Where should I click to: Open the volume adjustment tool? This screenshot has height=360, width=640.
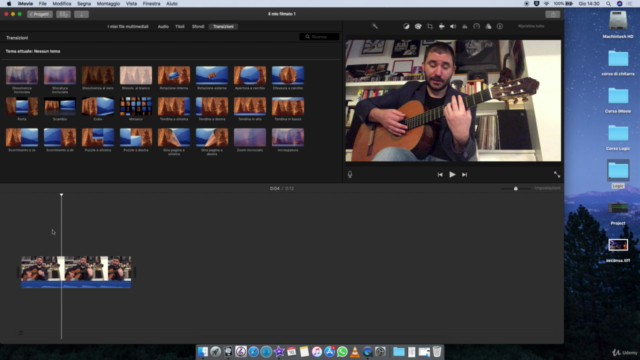point(453,26)
